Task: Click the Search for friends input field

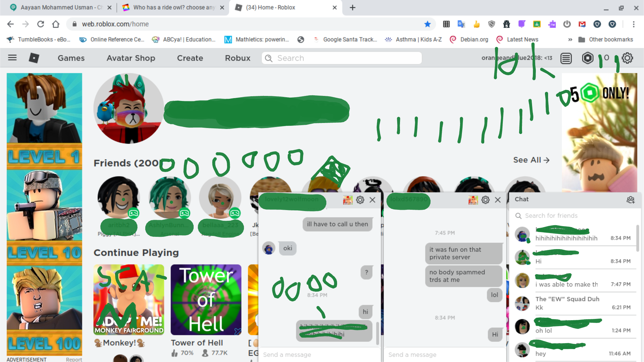Action: click(573, 215)
